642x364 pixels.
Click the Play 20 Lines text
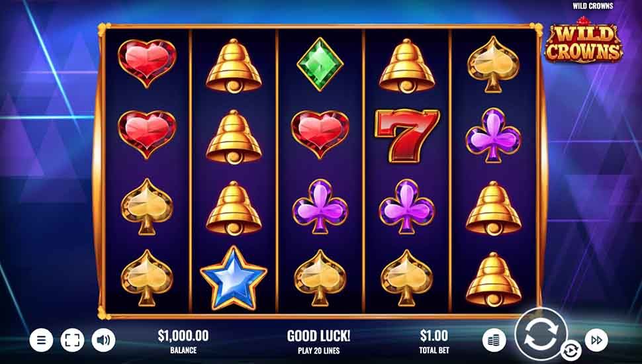pos(319,351)
